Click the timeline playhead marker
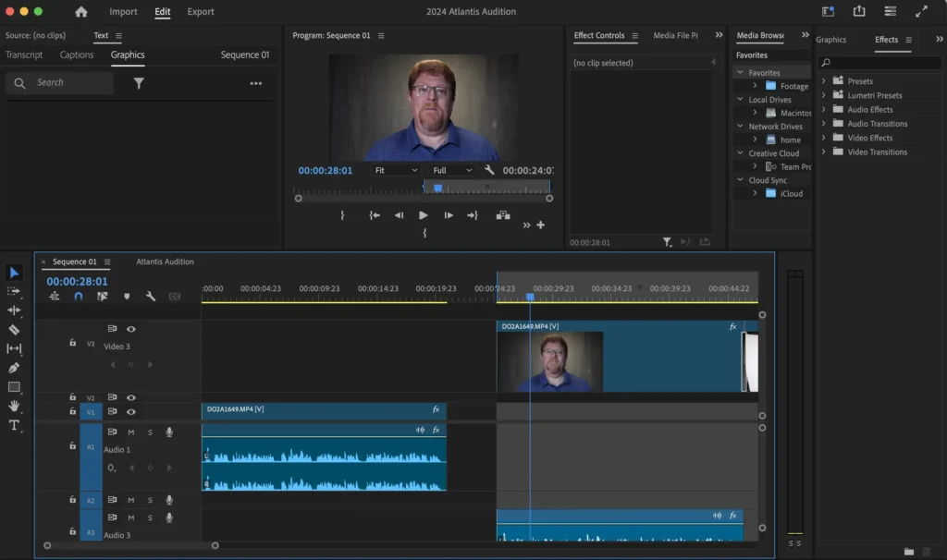This screenshot has width=947, height=560. point(530,297)
